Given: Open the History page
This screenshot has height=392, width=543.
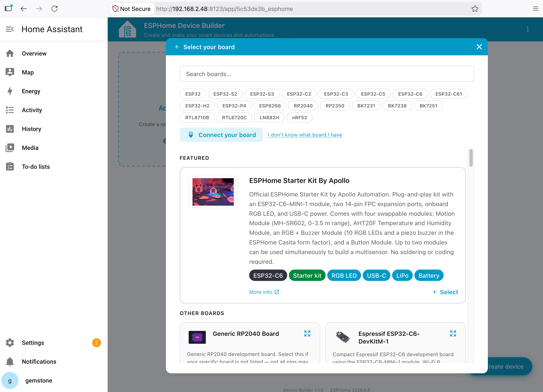Looking at the screenshot, I should (54, 129).
